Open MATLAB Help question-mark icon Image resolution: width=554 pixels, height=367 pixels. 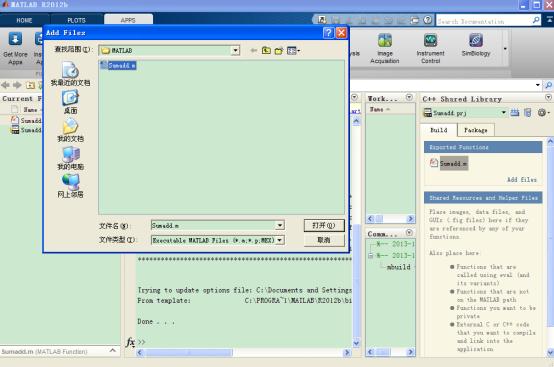click(x=428, y=20)
